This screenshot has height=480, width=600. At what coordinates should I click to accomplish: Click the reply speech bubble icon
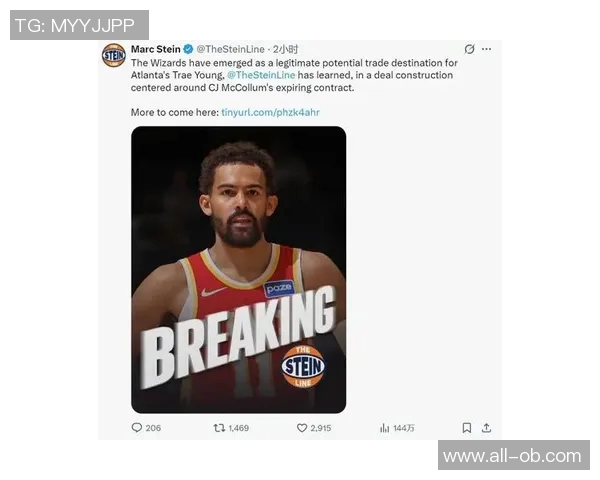(x=137, y=428)
